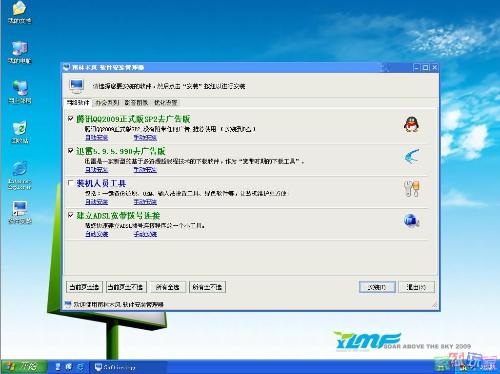Click the status bar text at dialog bottom
This screenshot has width=500, height=374.
[119, 304]
